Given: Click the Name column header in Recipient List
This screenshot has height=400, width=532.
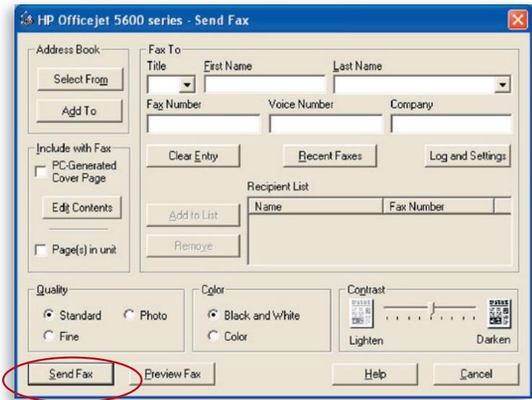Looking at the screenshot, I should [x=316, y=206].
